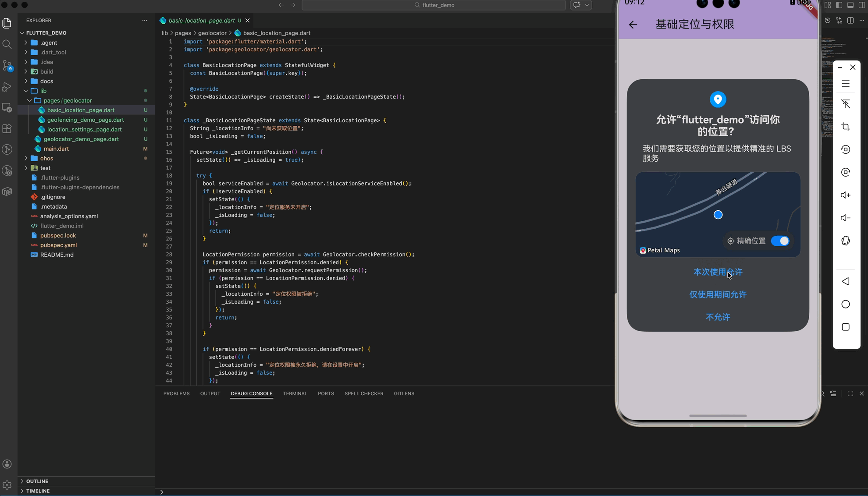Collapse the lib folder

pyautogui.click(x=26, y=91)
